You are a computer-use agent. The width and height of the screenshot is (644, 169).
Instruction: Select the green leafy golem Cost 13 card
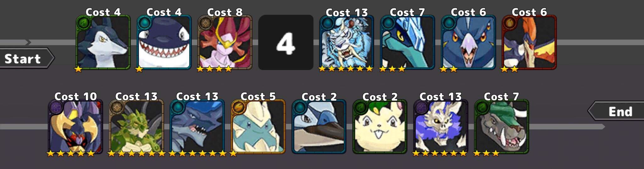pyautogui.click(x=136, y=127)
